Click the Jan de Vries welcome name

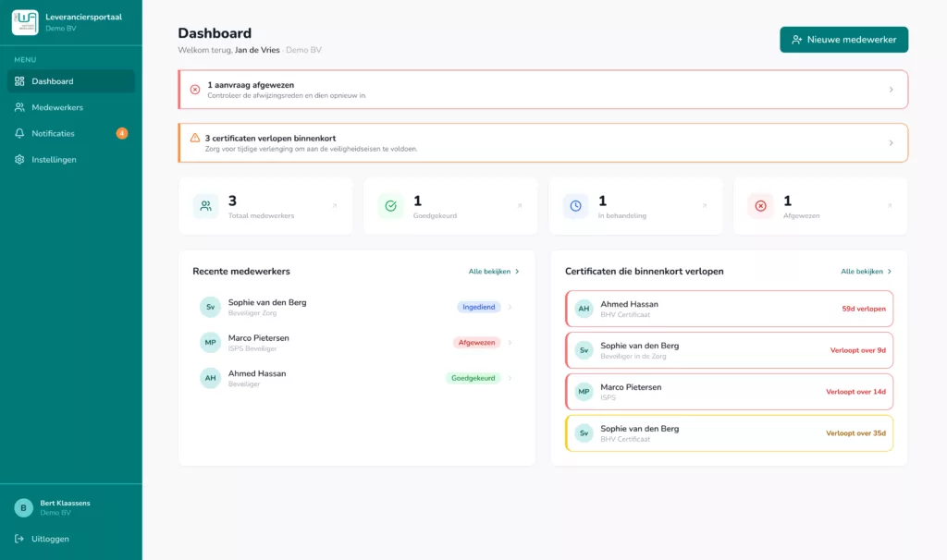257,50
